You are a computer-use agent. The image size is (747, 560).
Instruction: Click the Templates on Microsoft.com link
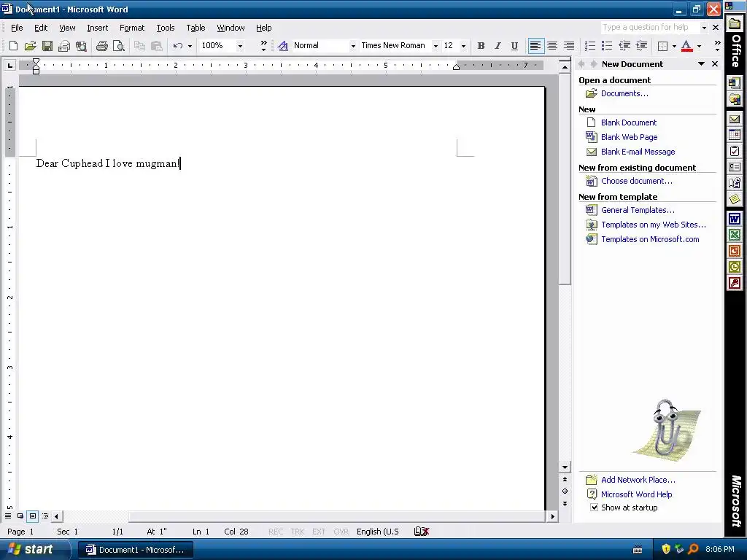click(x=650, y=239)
